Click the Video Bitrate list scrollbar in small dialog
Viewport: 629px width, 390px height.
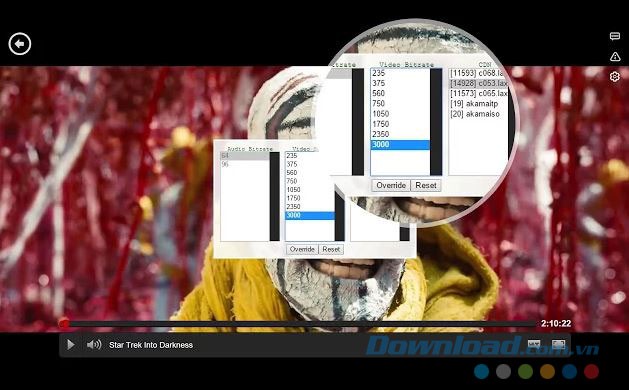coord(339,217)
